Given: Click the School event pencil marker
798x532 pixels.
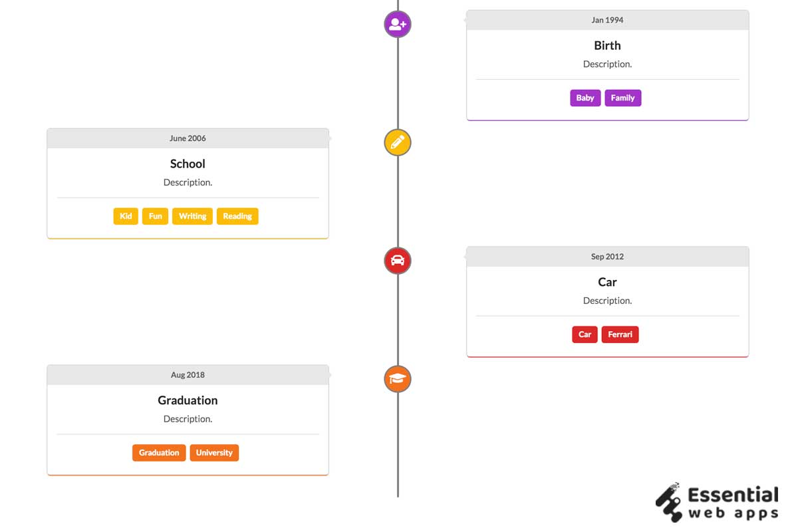Looking at the screenshot, I should pyautogui.click(x=397, y=142).
